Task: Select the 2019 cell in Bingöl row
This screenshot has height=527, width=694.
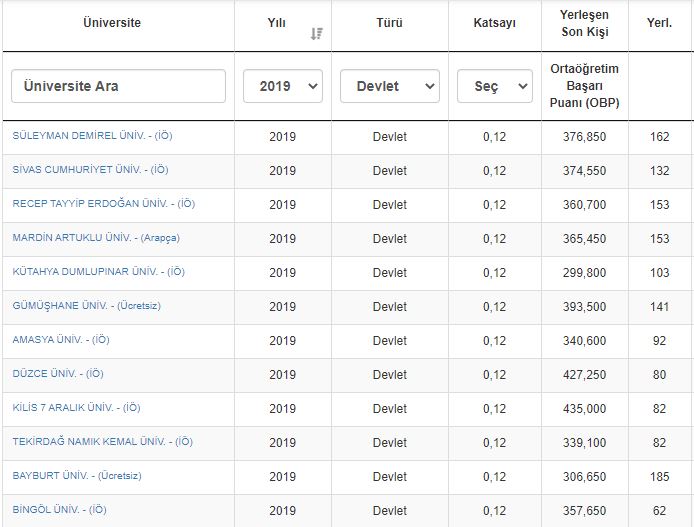Action: 282,511
